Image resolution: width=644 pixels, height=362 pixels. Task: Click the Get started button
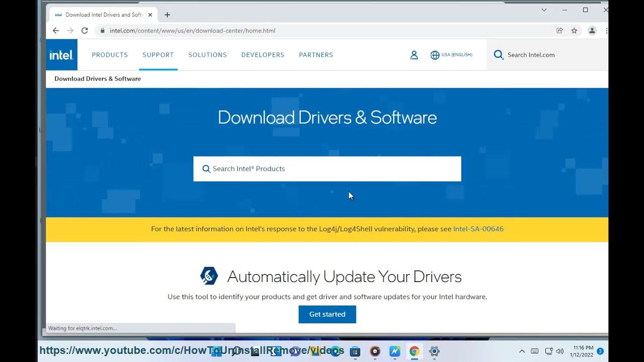click(328, 314)
